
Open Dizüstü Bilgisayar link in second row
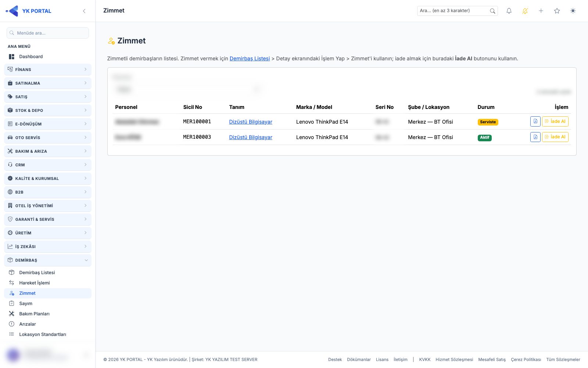click(x=251, y=137)
